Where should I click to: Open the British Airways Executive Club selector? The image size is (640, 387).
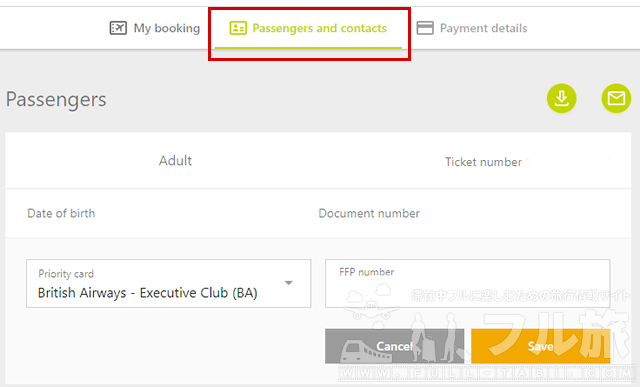[x=169, y=283]
